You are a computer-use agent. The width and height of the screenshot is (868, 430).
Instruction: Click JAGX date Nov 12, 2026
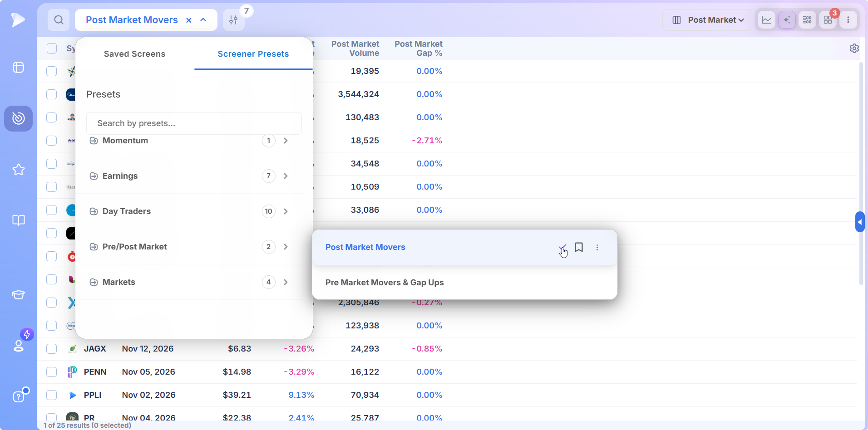click(x=148, y=349)
